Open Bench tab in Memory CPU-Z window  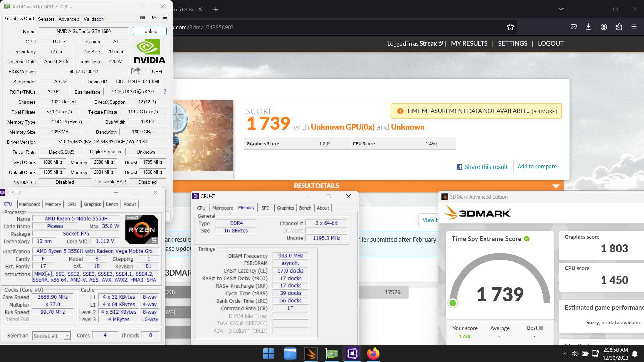coord(305,208)
